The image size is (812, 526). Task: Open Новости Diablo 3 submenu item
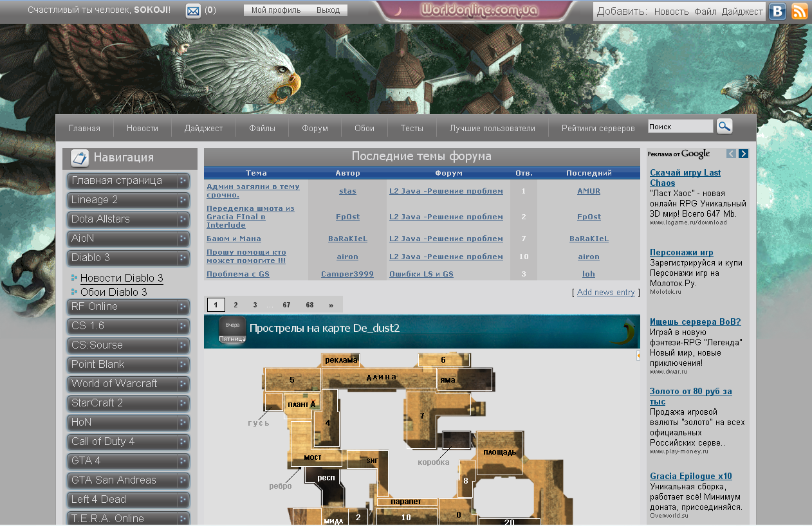[122, 278]
